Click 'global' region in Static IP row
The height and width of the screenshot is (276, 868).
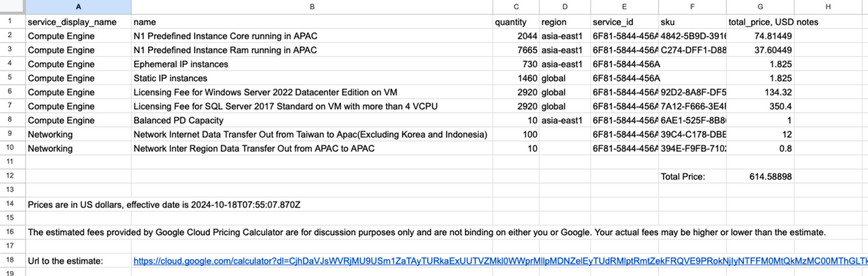point(565,79)
